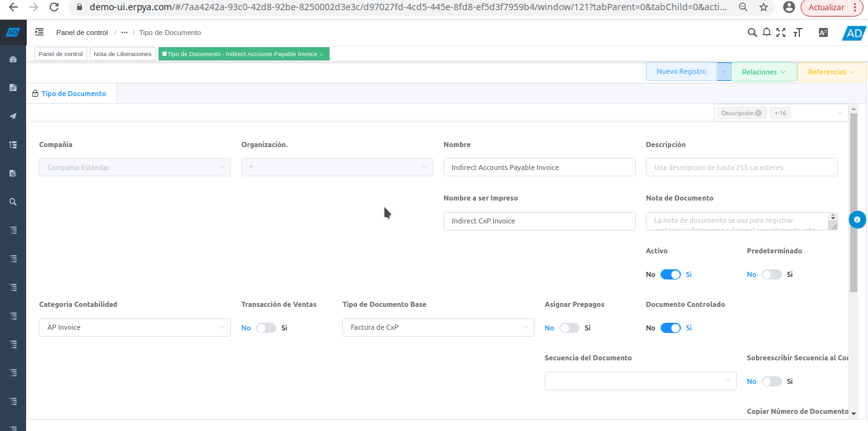
Task: Collapse the sidebar with the hamburger icon
Action: (39, 32)
